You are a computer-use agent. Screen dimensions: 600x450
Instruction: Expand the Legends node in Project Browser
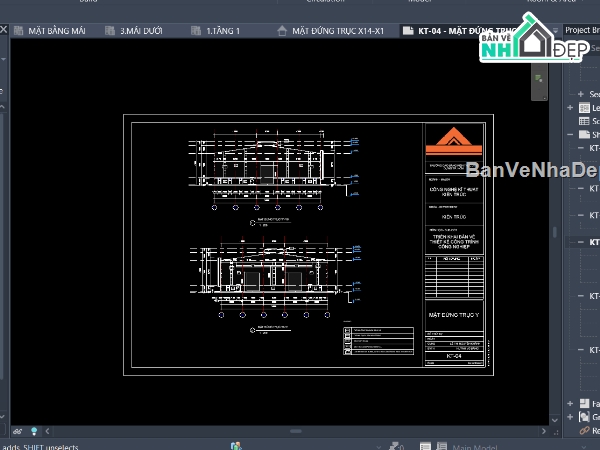570,108
